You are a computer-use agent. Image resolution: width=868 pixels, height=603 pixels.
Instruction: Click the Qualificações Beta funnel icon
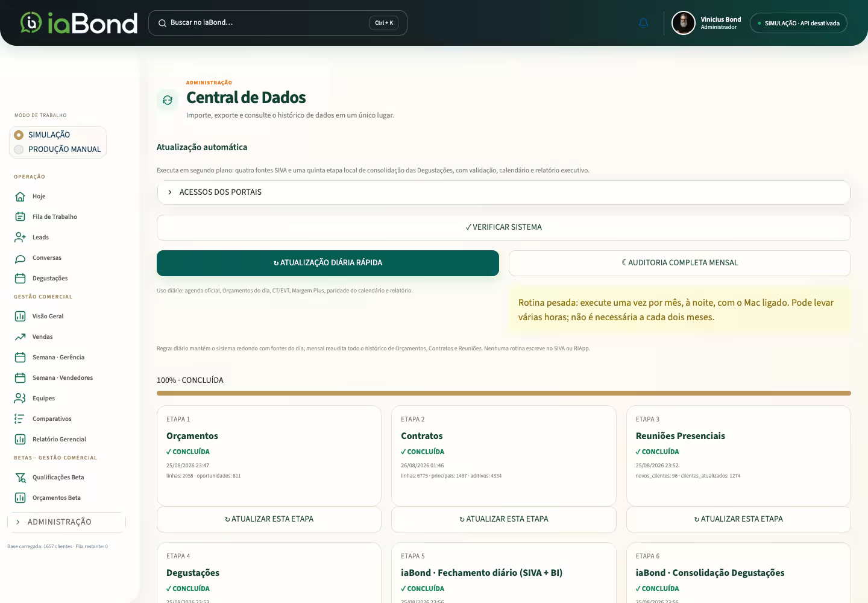20,477
